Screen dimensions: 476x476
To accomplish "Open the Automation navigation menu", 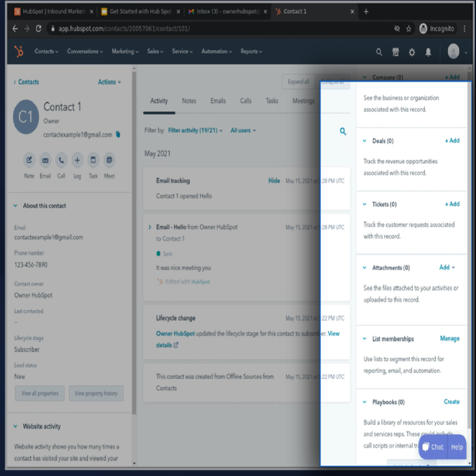I will coord(217,52).
